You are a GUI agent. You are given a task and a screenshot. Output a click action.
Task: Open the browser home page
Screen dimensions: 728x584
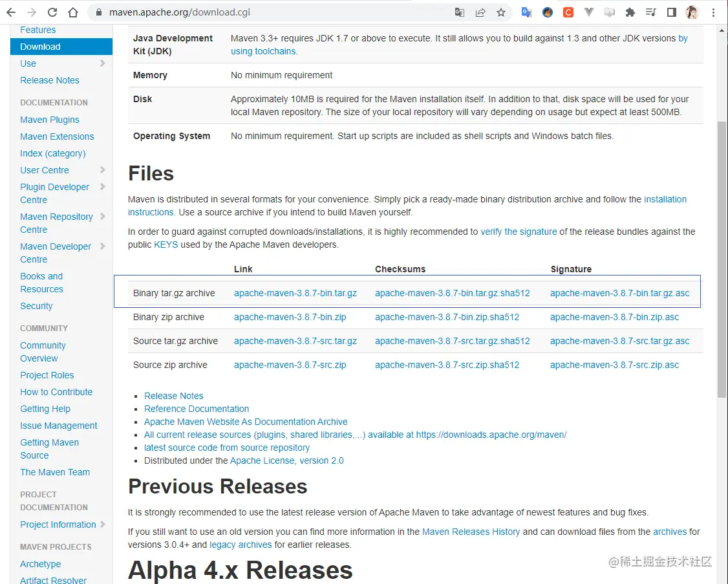[x=73, y=12]
